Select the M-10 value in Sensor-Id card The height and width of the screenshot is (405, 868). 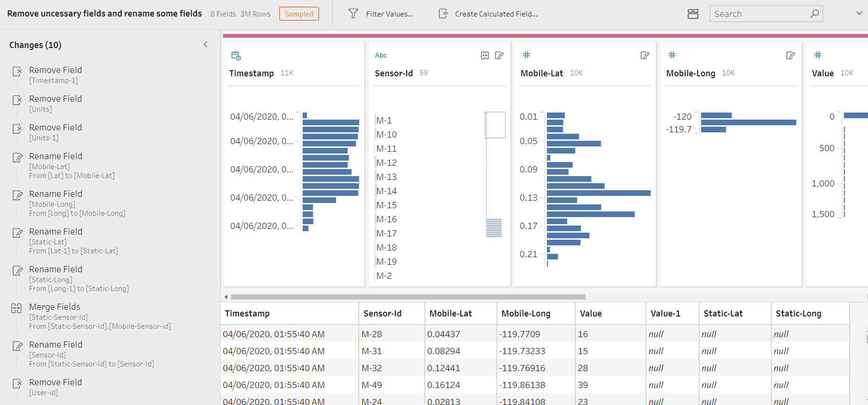386,135
